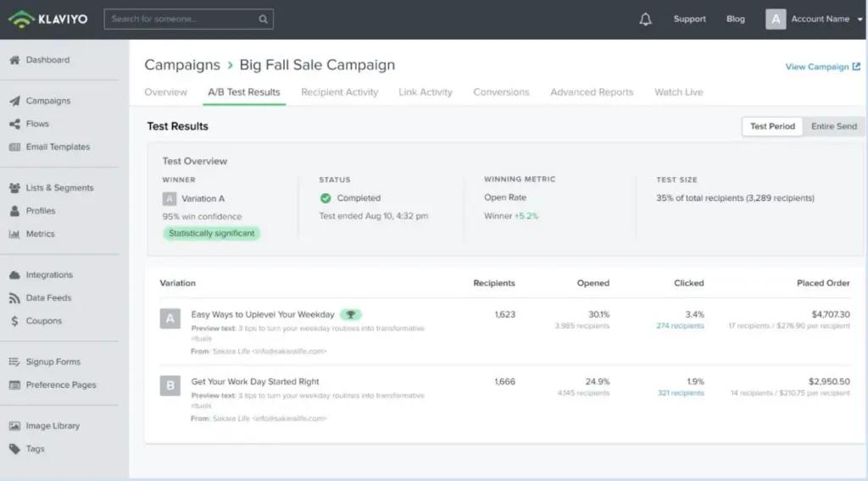Click the Campaigns paper plane icon
Screen dimensions: 868x481
(x=14, y=101)
